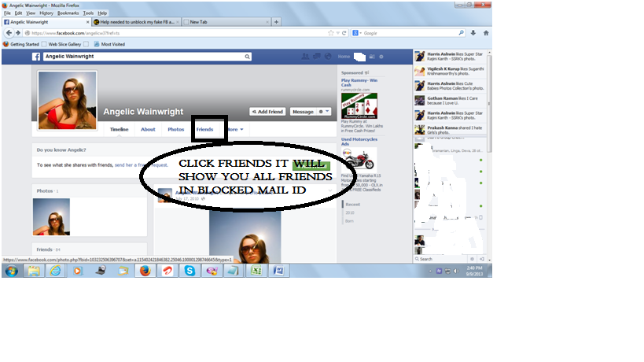Select the About profile tab
644x362 pixels.
click(x=148, y=129)
